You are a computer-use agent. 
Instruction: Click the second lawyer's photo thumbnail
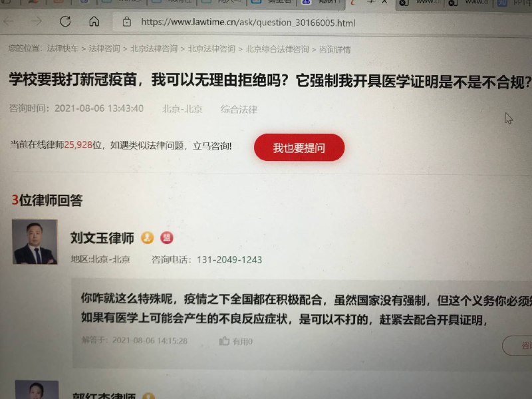coord(37,390)
